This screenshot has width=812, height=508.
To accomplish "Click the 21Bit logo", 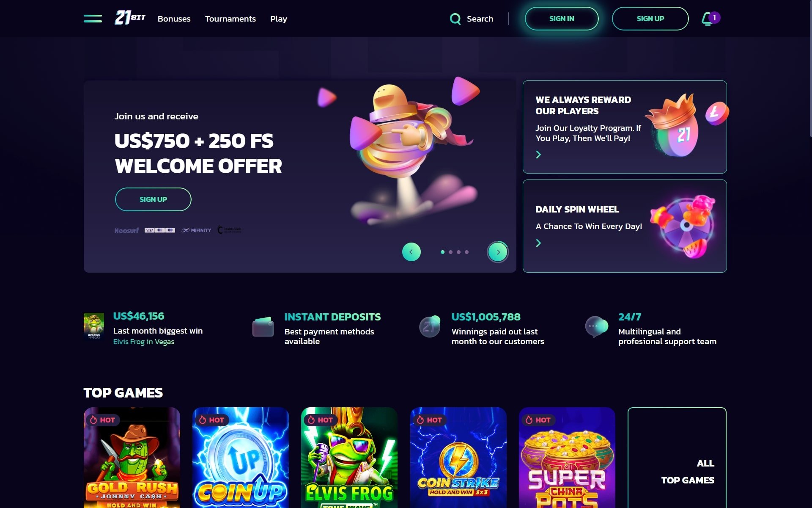I will point(130,18).
